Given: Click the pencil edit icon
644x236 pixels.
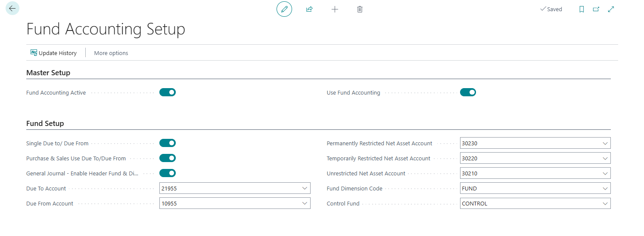Looking at the screenshot, I should click(284, 9).
